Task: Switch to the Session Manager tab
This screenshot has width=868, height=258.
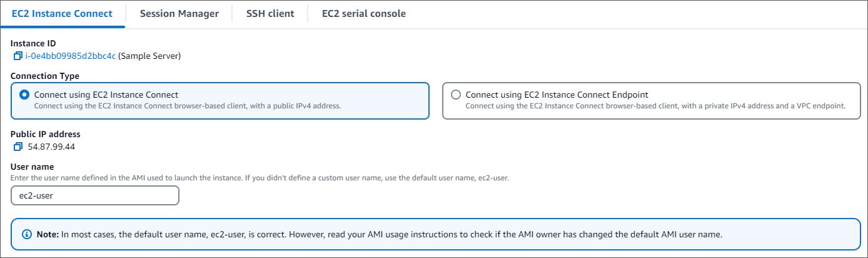Action: tap(179, 14)
